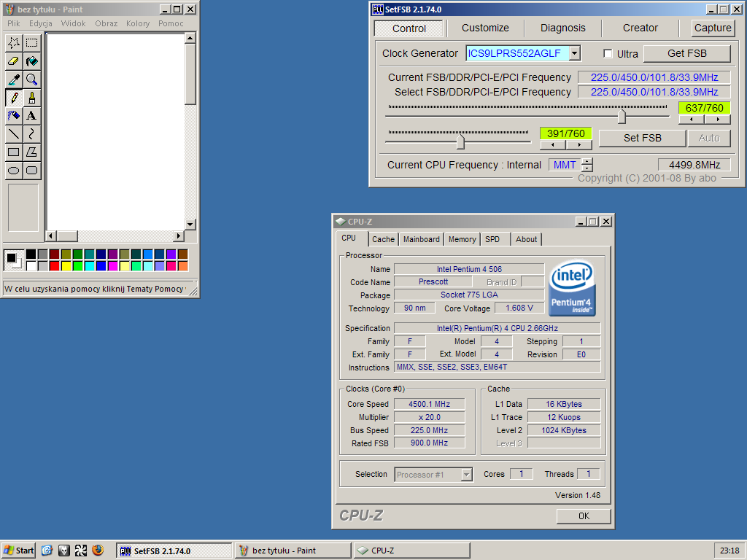Select the orange color swatch in Paint
The image size is (747, 560).
point(183,265)
